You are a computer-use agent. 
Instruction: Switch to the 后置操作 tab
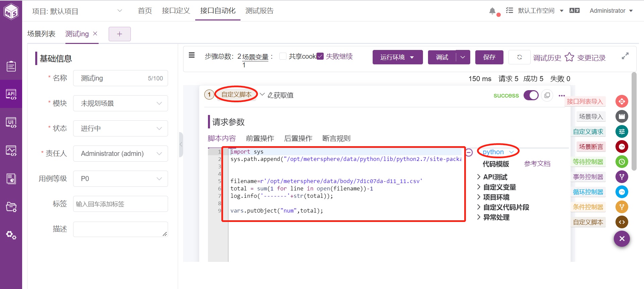(x=298, y=138)
